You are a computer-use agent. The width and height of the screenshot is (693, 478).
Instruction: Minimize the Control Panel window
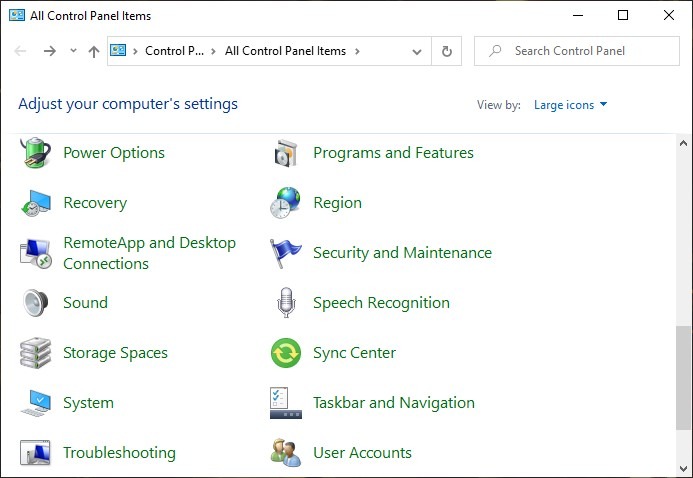pos(578,15)
